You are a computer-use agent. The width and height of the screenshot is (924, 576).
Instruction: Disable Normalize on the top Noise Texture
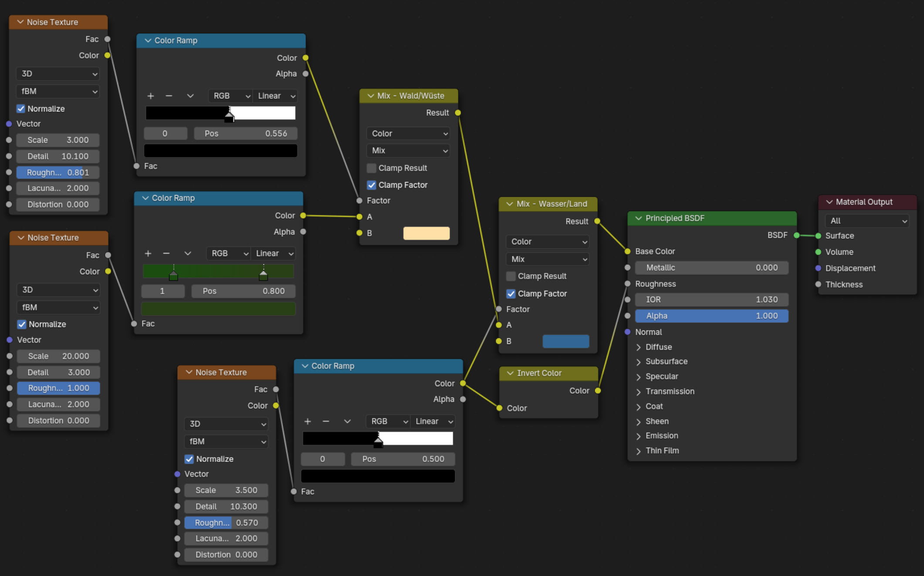click(x=21, y=109)
